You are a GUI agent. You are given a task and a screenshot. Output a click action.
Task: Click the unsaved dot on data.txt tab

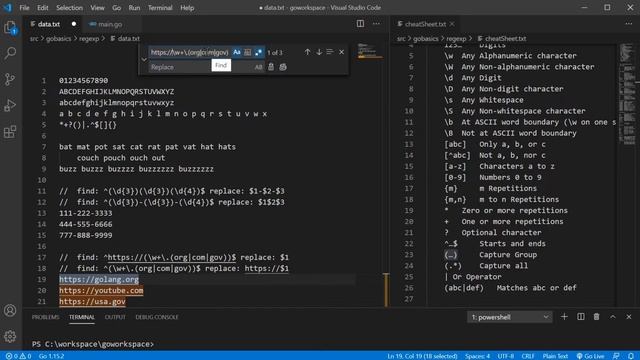(x=74, y=24)
